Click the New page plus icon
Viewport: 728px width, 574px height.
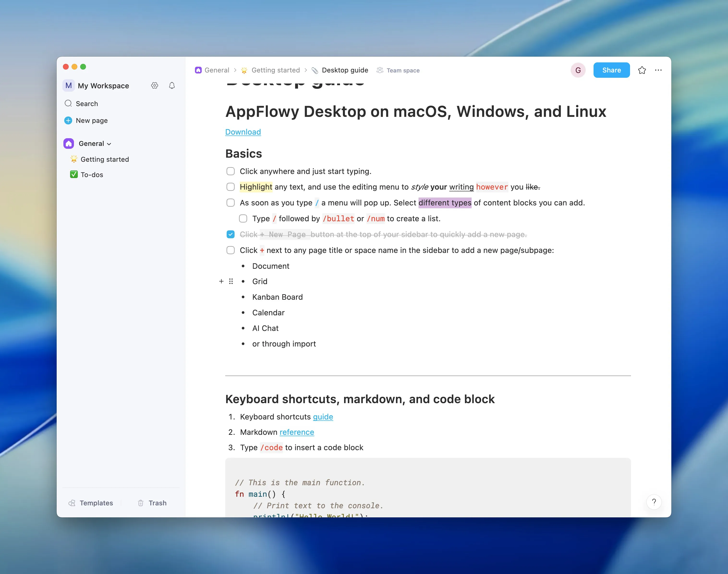click(68, 120)
